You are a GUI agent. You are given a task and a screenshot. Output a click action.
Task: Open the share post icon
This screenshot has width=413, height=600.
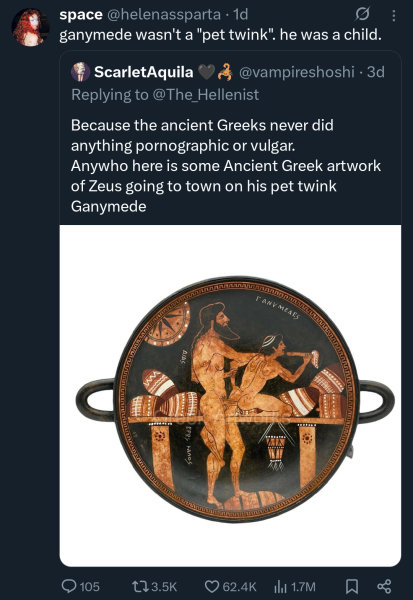[x=384, y=586]
